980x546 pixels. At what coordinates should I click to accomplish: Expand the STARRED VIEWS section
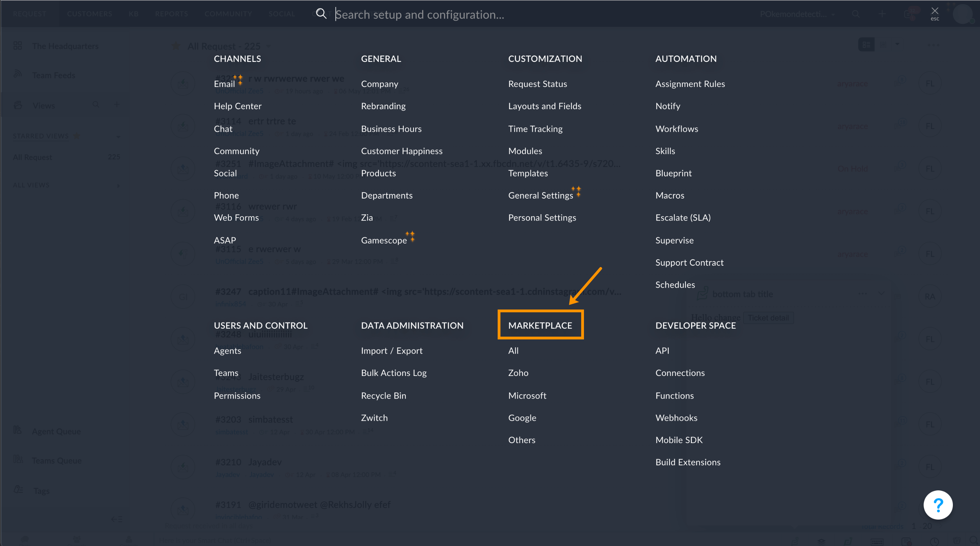[x=119, y=136]
